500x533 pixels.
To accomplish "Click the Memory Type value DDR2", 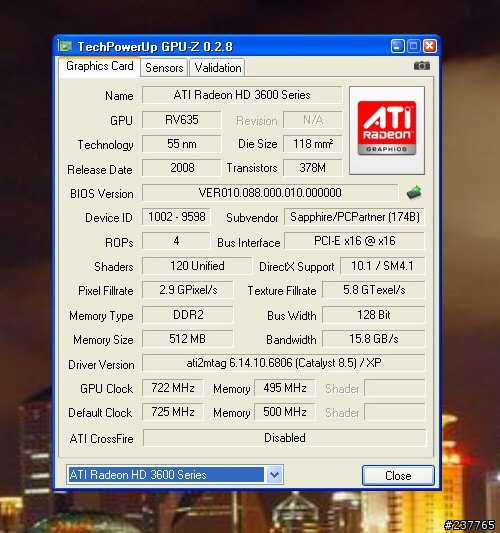I will [x=188, y=315].
